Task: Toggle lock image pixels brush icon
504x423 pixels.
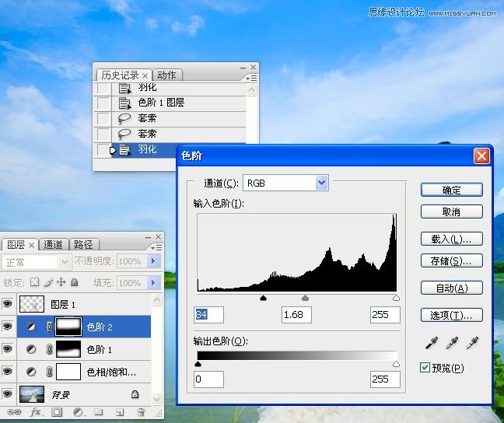Action: coord(48,282)
